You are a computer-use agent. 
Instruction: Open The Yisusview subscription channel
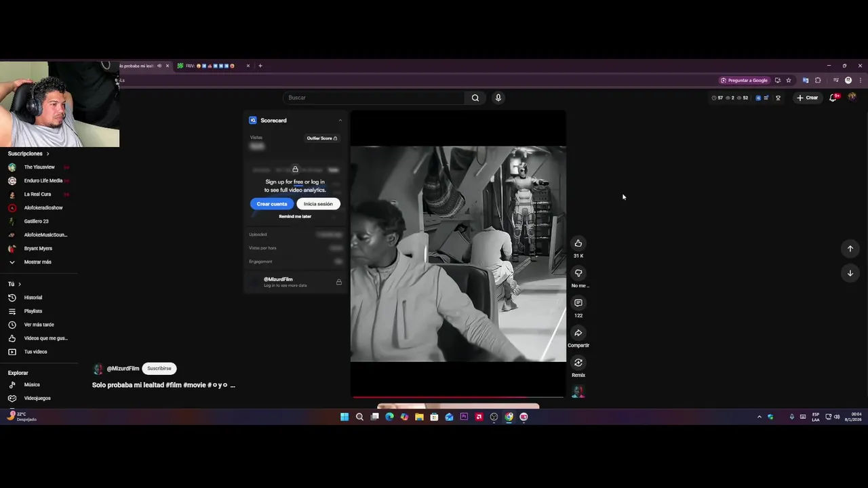pyautogui.click(x=39, y=167)
